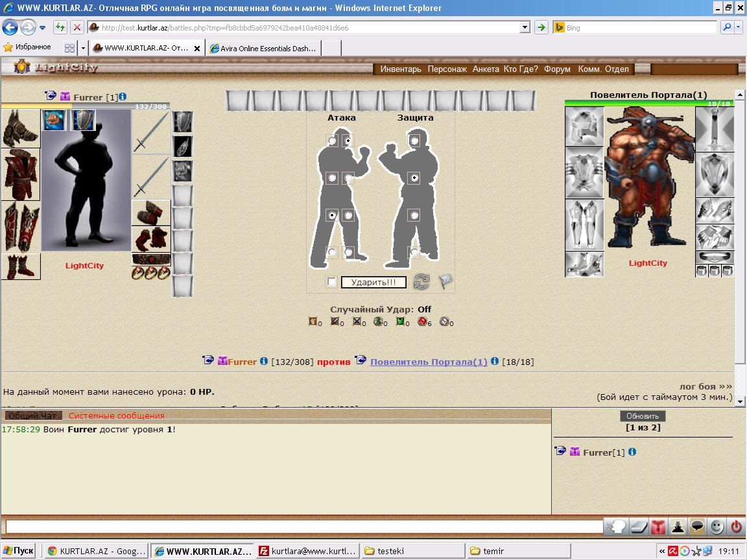Click the info icon next to Furrer [1] title
This screenshot has height=560, width=747.
pos(123,97)
